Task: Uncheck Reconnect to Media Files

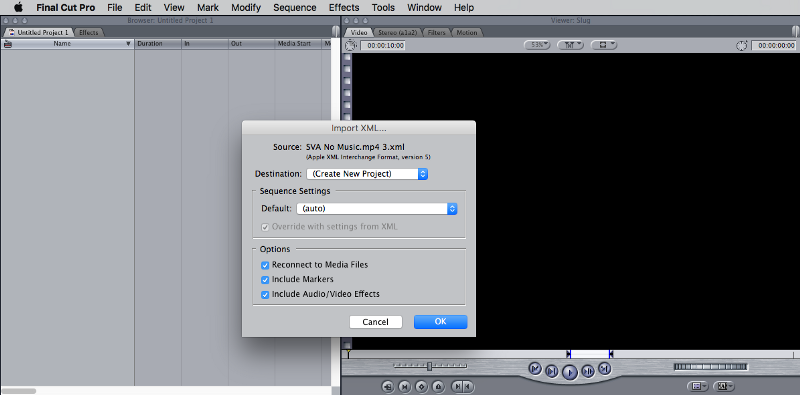Action: pyautogui.click(x=265, y=265)
